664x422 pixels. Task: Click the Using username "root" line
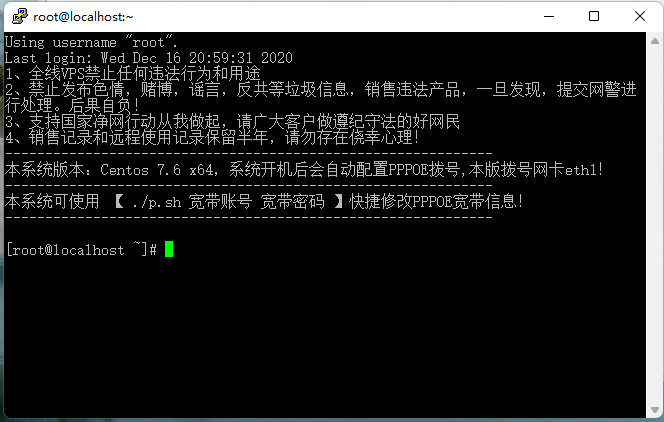pos(91,42)
